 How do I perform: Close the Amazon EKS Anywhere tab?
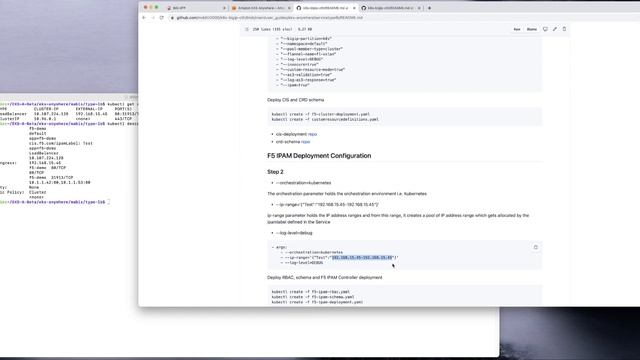coord(289,8)
